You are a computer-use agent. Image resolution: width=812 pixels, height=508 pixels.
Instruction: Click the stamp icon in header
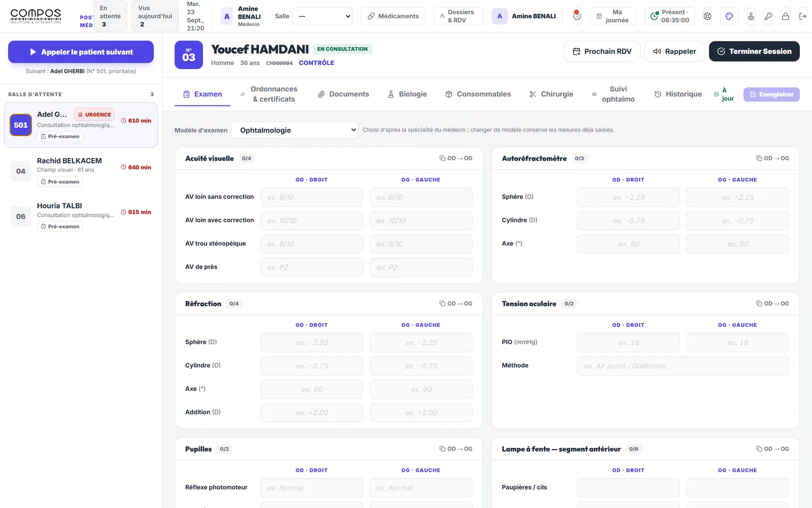[x=751, y=16]
